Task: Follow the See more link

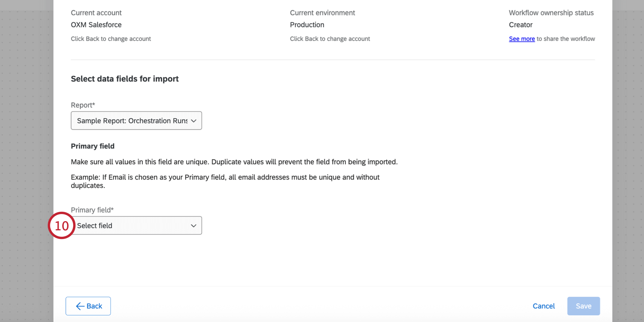Action: (x=522, y=39)
